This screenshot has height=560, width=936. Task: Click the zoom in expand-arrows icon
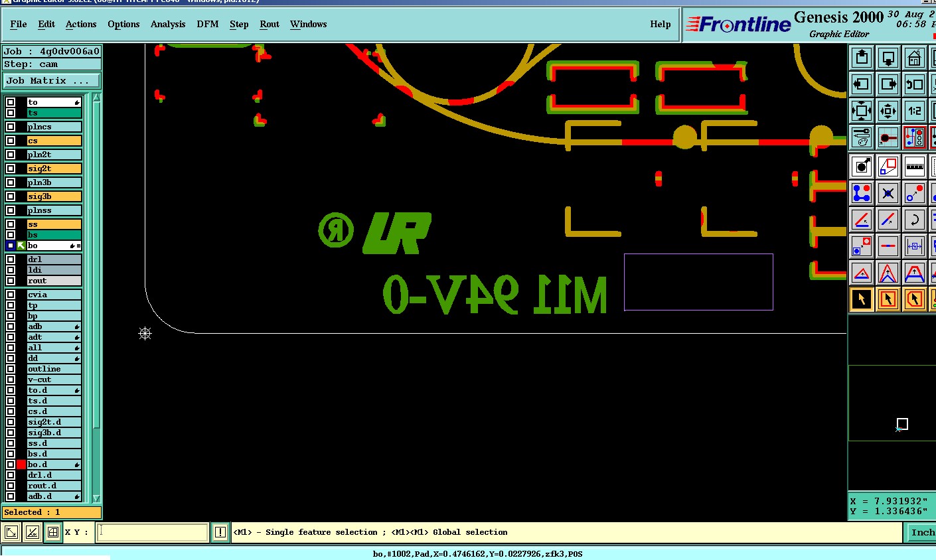tap(862, 111)
